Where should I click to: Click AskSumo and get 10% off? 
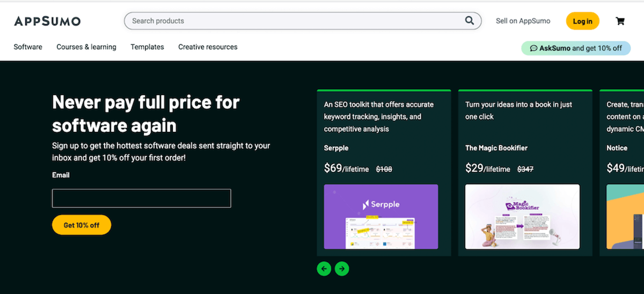(576, 48)
